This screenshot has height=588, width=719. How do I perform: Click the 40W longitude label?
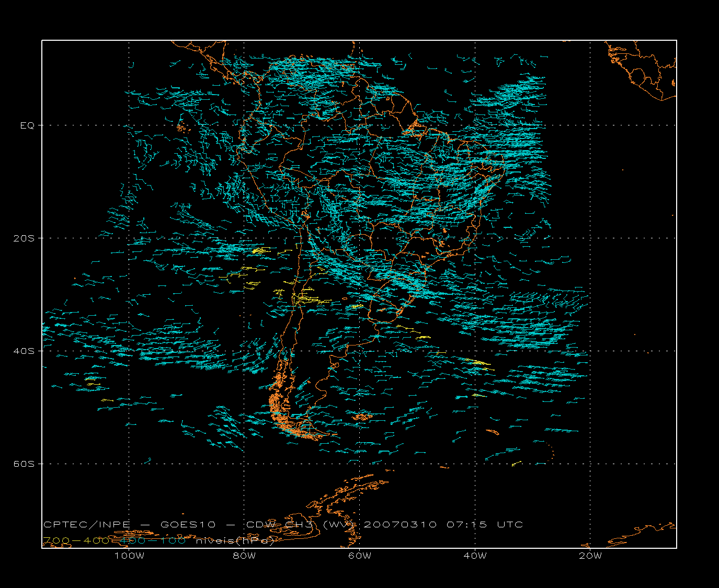[x=475, y=556]
